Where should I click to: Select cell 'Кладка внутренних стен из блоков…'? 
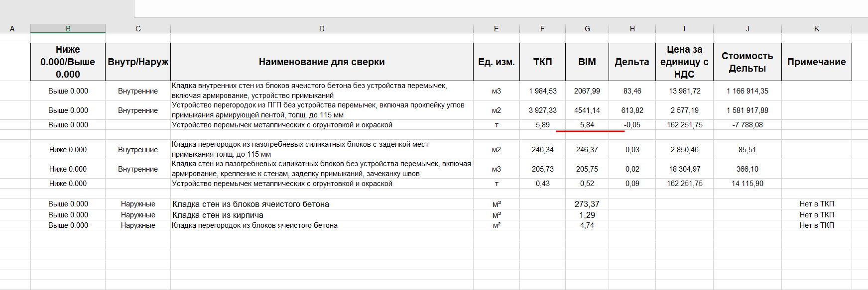pyautogui.click(x=322, y=91)
